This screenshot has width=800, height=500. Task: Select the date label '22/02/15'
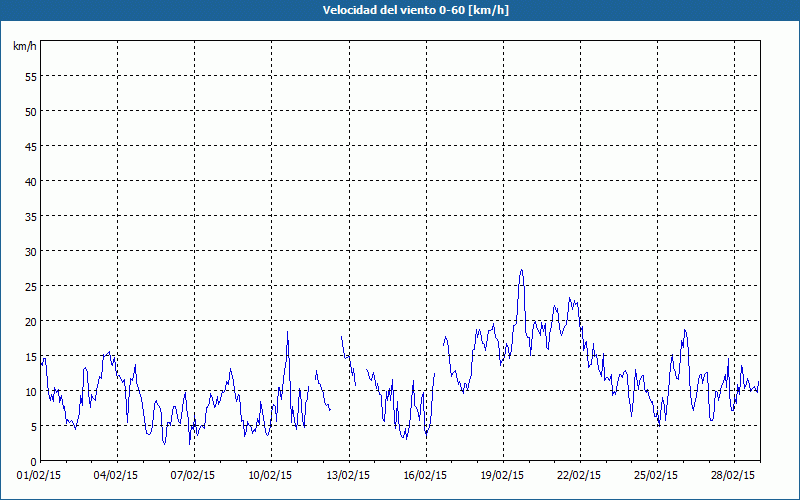coord(579,475)
